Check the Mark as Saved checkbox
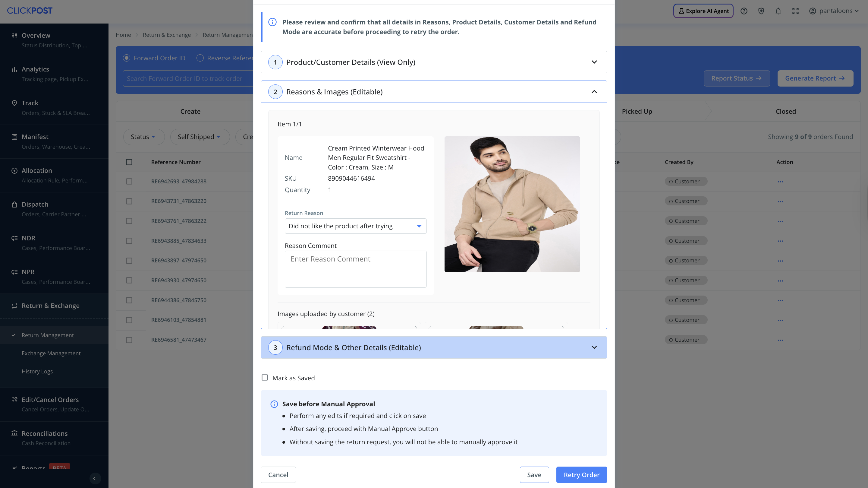This screenshot has height=488, width=868. (x=265, y=378)
